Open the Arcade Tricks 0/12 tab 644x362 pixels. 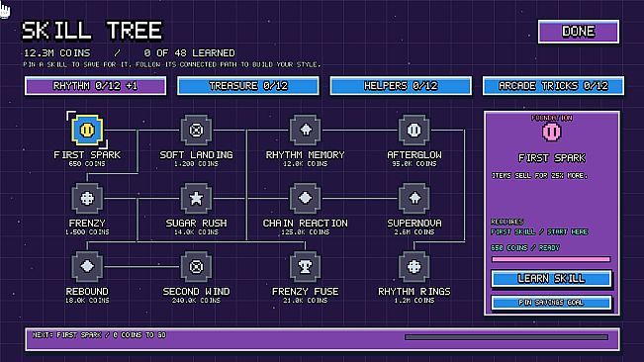(x=553, y=86)
